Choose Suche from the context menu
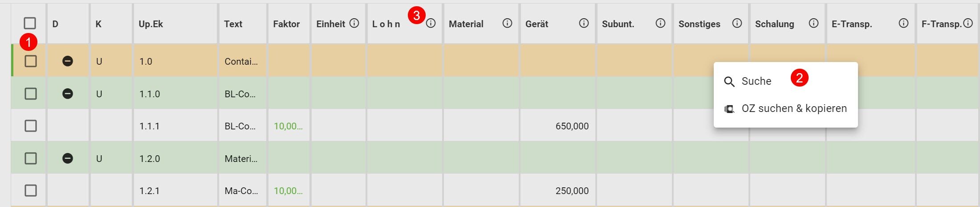980x207 pixels. pos(756,81)
